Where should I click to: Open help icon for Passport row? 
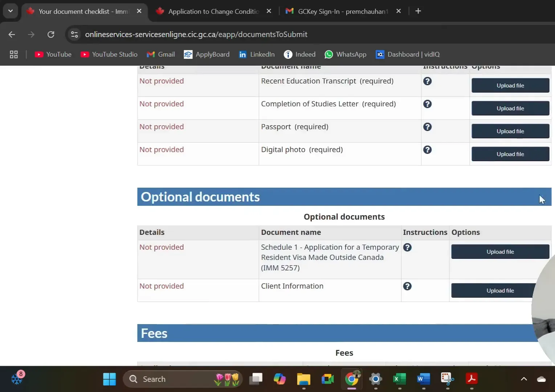[x=427, y=127]
